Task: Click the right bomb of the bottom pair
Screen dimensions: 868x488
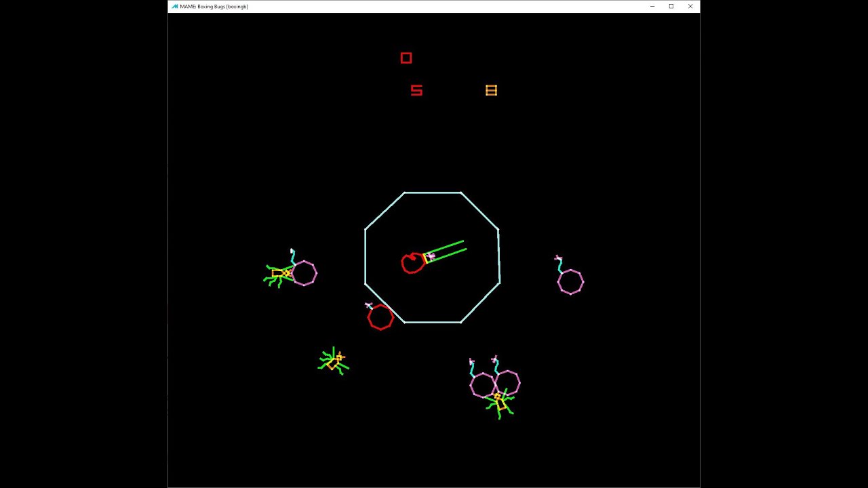Action: [507, 382]
